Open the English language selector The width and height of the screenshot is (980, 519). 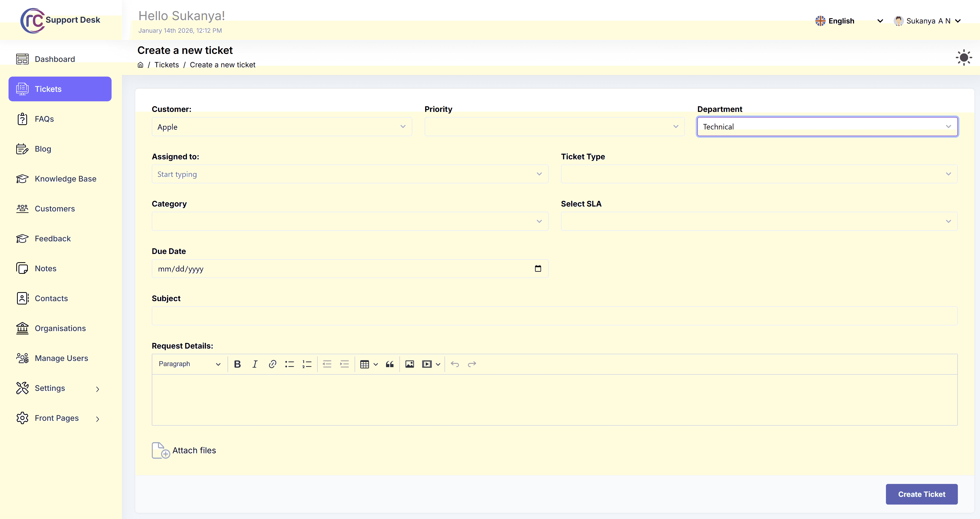tap(849, 21)
